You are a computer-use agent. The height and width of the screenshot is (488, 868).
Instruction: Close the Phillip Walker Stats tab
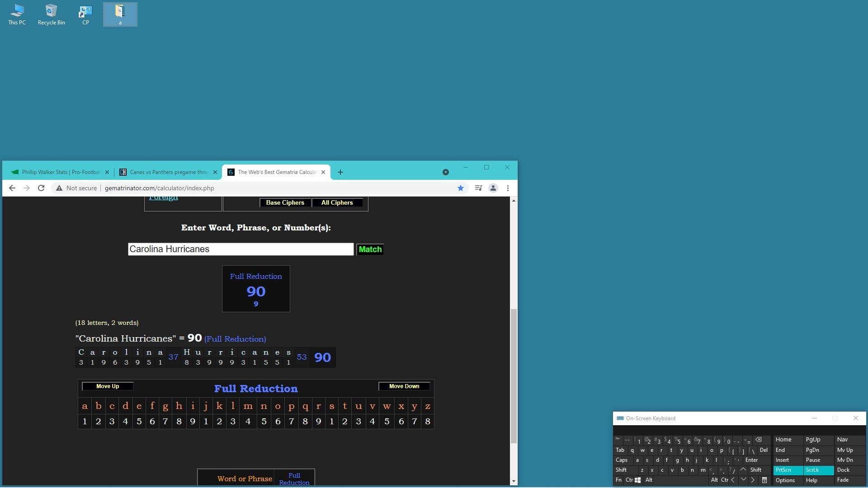click(x=107, y=172)
